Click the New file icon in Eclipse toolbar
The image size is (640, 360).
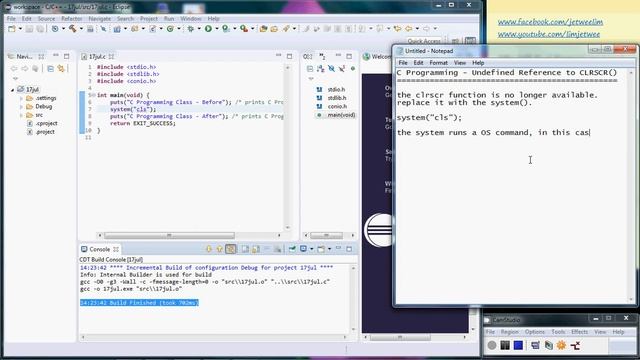[x=12, y=29]
